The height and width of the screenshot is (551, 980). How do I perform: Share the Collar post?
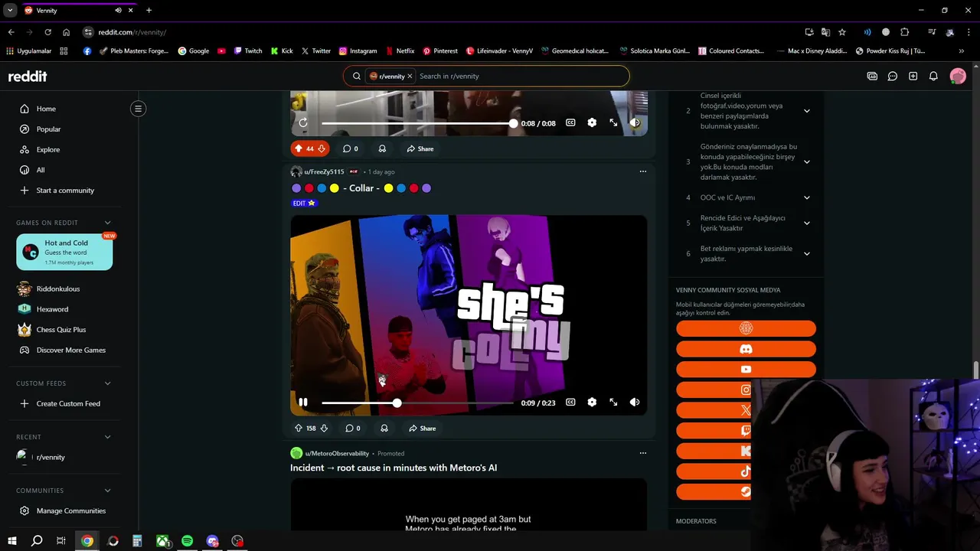[x=422, y=429]
